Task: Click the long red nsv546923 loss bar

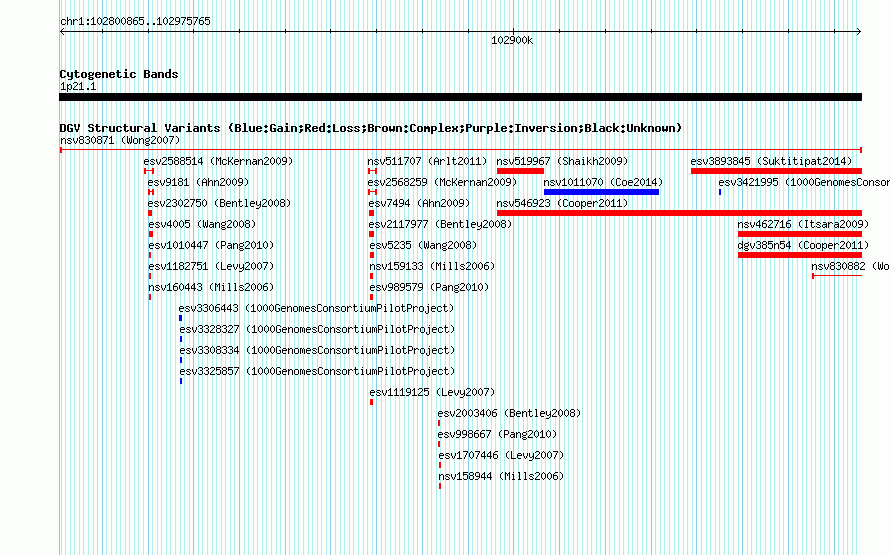Action: 679,213
